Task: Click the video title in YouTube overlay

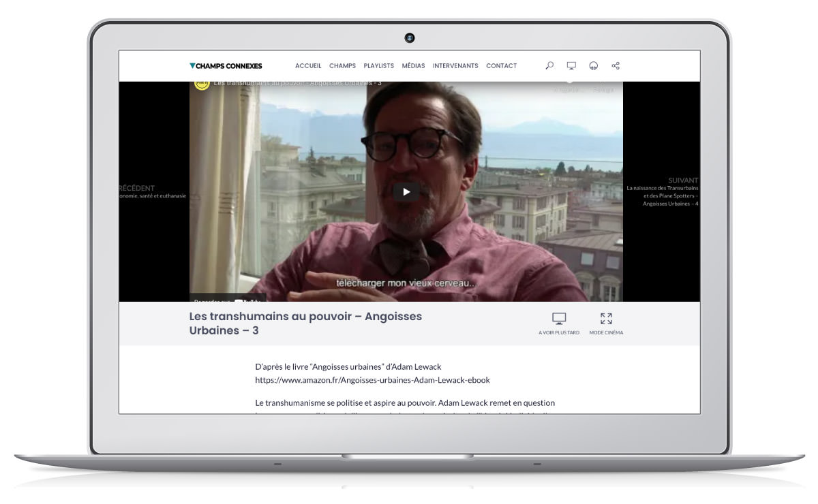Action: pos(298,85)
